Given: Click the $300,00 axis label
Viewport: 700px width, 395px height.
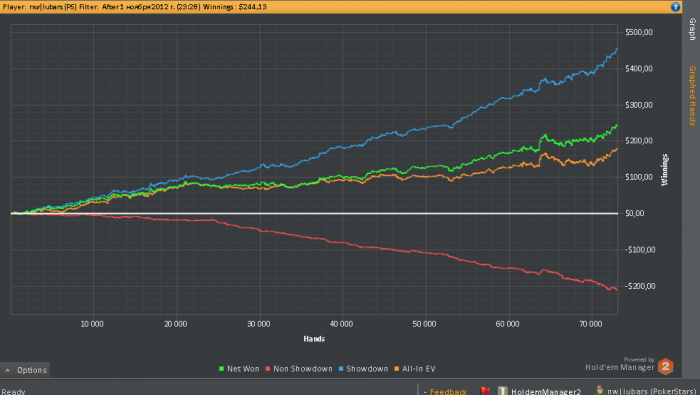Looking at the screenshot, I should [639, 105].
